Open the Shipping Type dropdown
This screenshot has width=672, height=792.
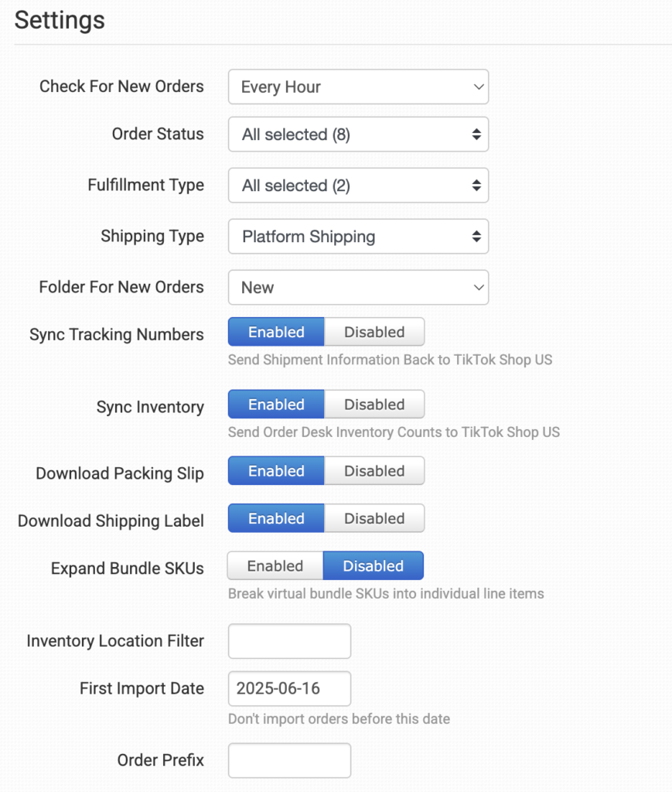(x=357, y=237)
